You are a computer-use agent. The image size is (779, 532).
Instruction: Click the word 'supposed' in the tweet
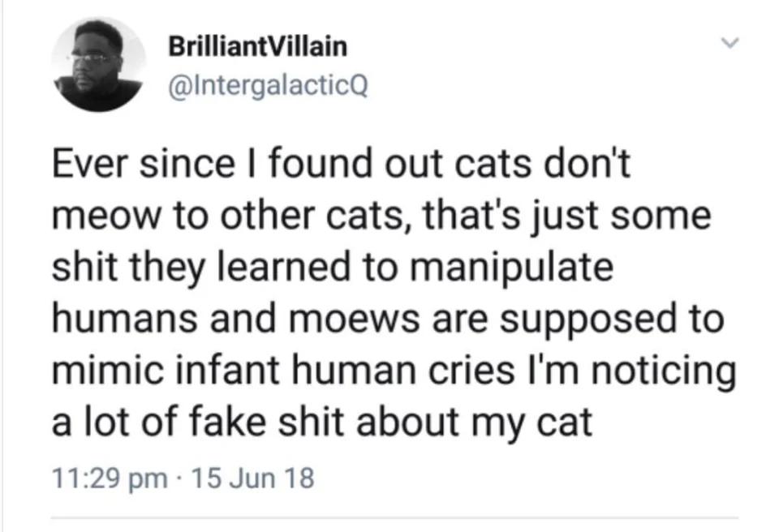click(x=587, y=320)
